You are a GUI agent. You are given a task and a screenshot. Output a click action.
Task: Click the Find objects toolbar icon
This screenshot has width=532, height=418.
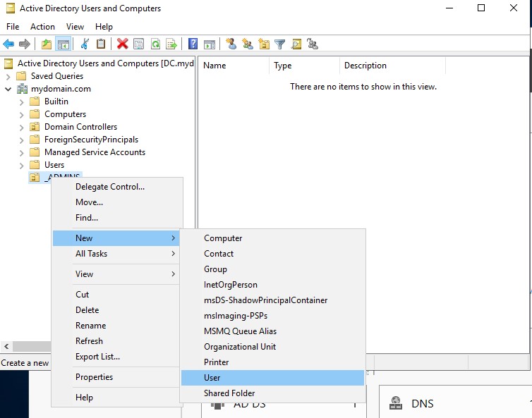coord(296,44)
